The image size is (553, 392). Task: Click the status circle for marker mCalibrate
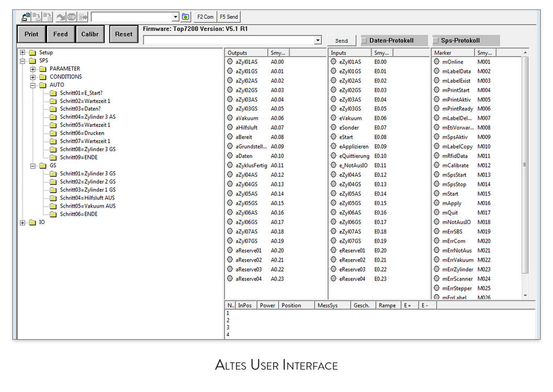tap(437, 165)
